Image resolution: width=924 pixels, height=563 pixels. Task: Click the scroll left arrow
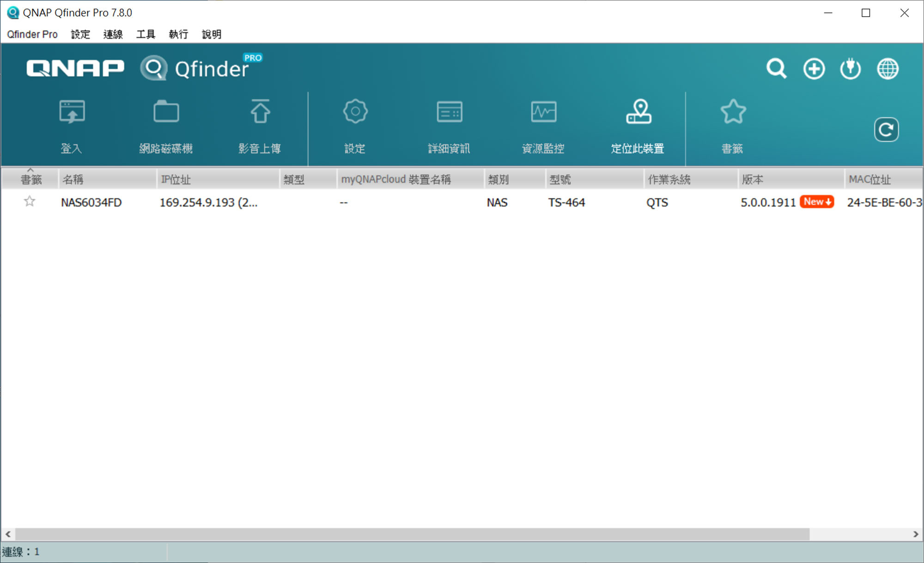coord(8,534)
